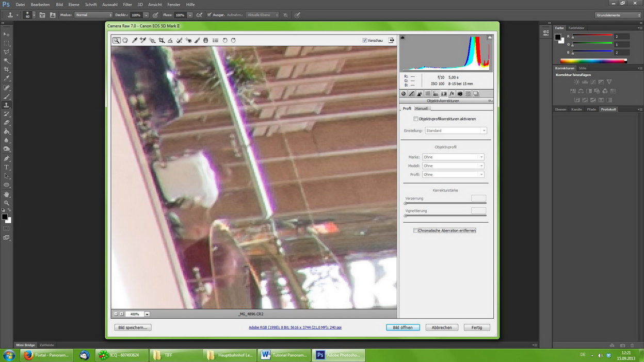The width and height of the screenshot is (644, 362).
Task: Pick the White Balance eyedropper tool
Action: coord(134,40)
